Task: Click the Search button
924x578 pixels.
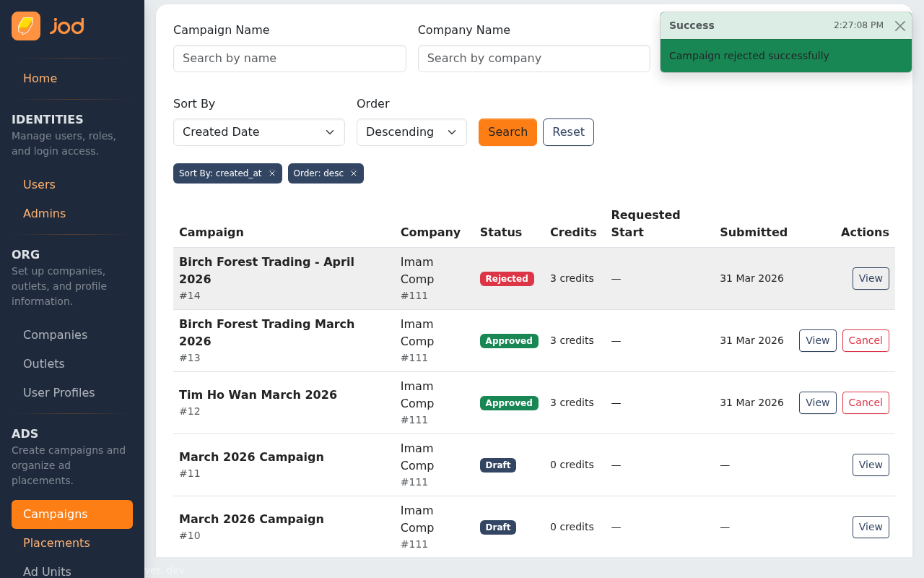Action: [507, 132]
